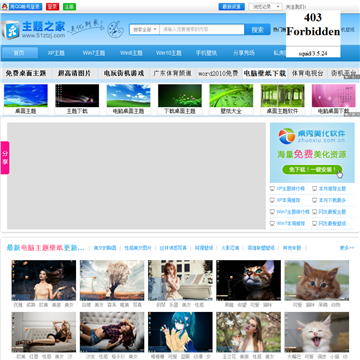Click the QQ penguin login icon
This screenshot has width=360, height=360.
click(x=5, y=7)
